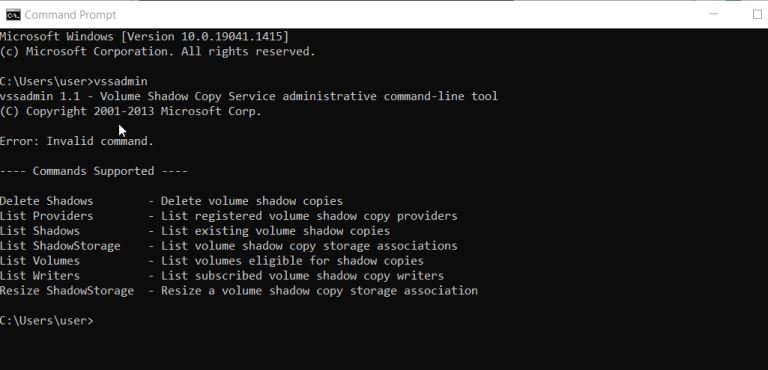Click the empty prompt at bottom
Viewport: 768px width, 370px height.
click(47, 321)
